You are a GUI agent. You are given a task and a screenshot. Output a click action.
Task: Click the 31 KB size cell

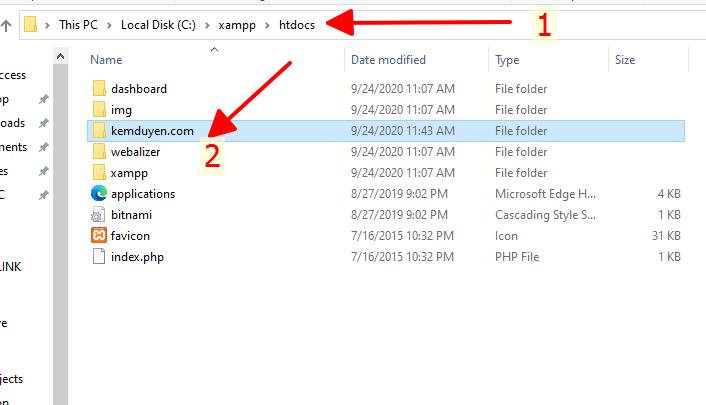[x=666, y=236]
